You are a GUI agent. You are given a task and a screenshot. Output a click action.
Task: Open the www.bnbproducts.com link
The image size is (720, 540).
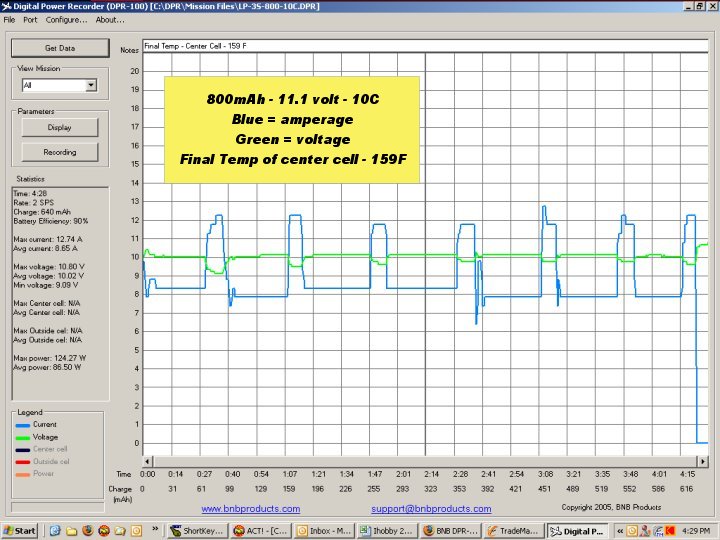pos(251,509)
